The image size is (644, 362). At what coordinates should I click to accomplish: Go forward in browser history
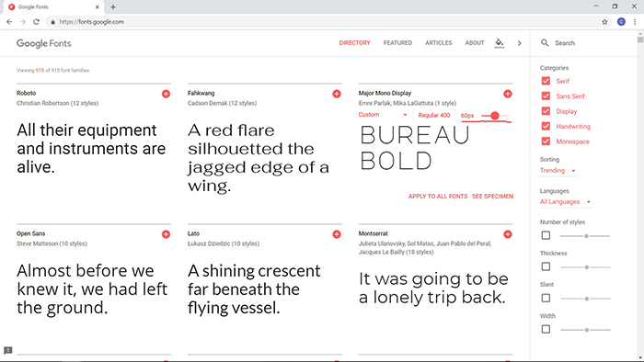point(23,22)
